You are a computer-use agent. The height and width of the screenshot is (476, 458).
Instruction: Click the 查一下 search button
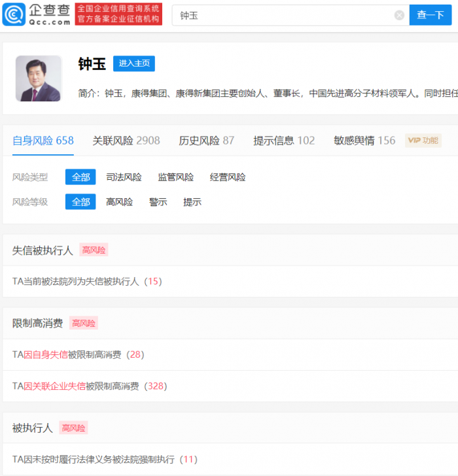(430, 15)
